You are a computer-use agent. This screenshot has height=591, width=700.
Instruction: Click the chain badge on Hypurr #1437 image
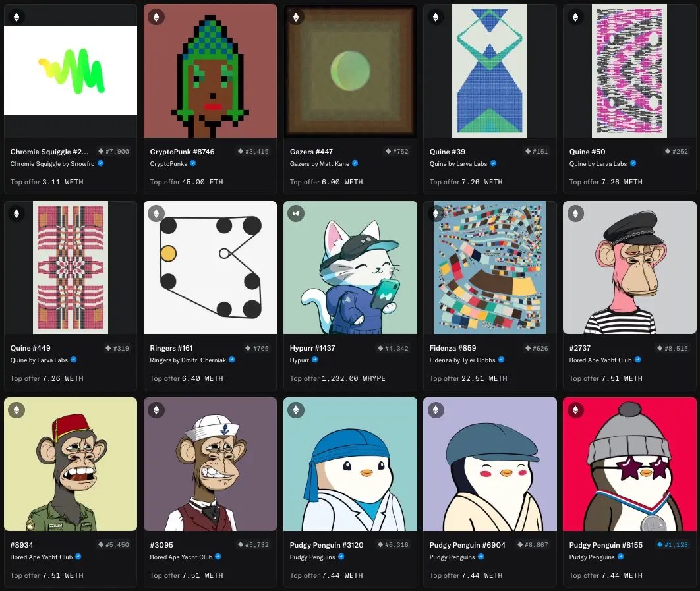pos(296,213)
